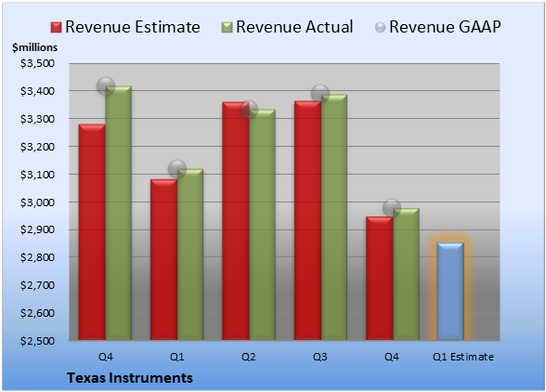
Task: Select the green actual bar above Q3
Action: pyautogui.click(x=334, y=217)
